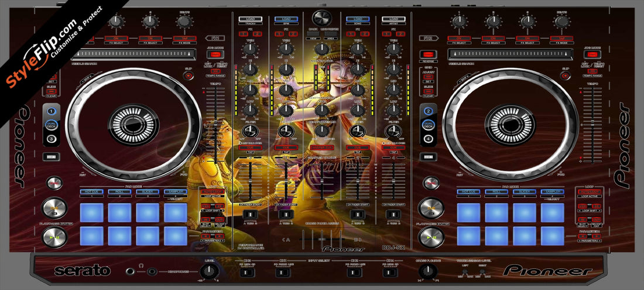The width and height of the screenshot is (644, 290).
Task: Switch left deck pads to SLICER mode
Action: tap(148, 192)
